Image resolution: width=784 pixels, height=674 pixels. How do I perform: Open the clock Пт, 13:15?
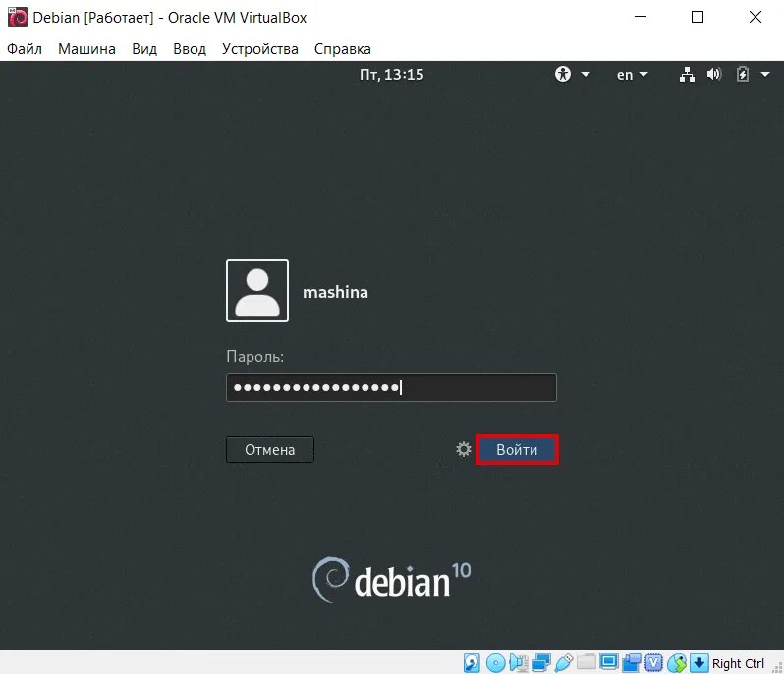tap(391, 75)
